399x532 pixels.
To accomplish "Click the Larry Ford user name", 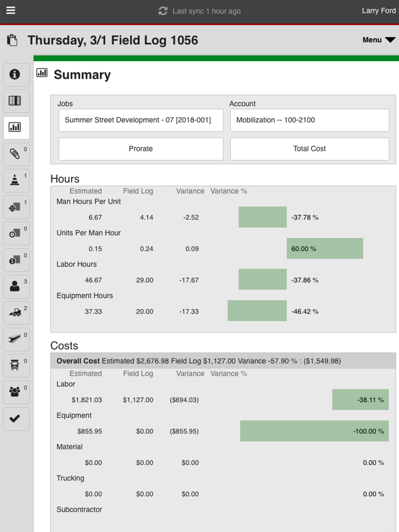I will (x=379, y=11).
